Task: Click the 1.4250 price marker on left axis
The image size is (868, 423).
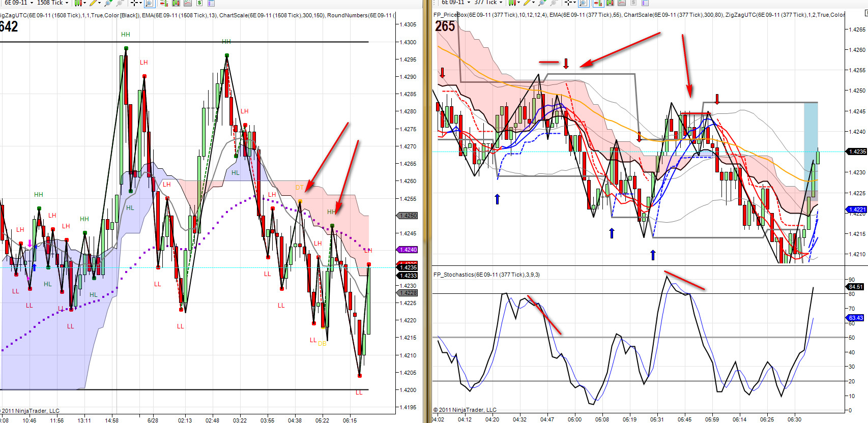Action: pos(408,216)
